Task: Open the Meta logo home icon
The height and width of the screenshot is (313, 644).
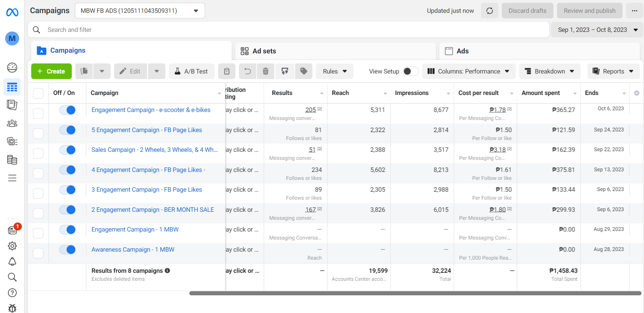Action: point(12,12)
